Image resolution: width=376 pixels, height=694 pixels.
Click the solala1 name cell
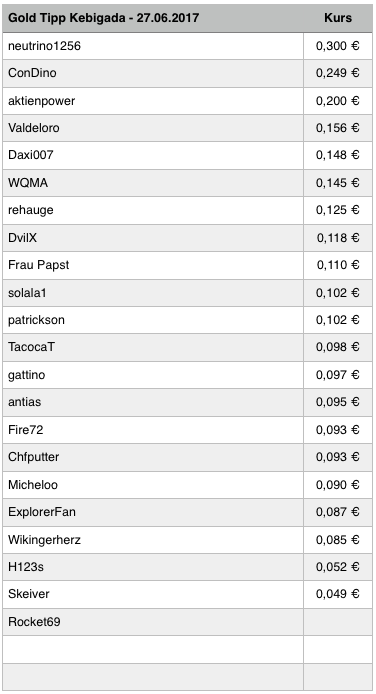pyautogui.click(x=153, y=293)
